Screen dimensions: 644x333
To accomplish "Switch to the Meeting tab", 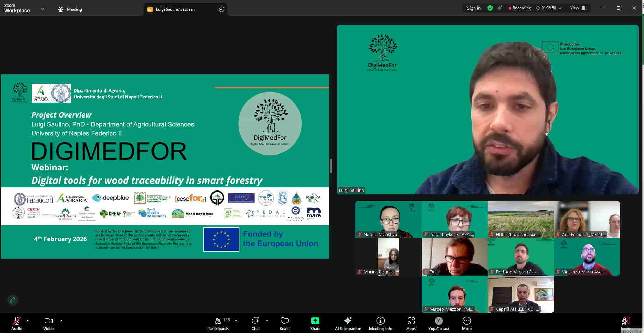I will point(70,9).
